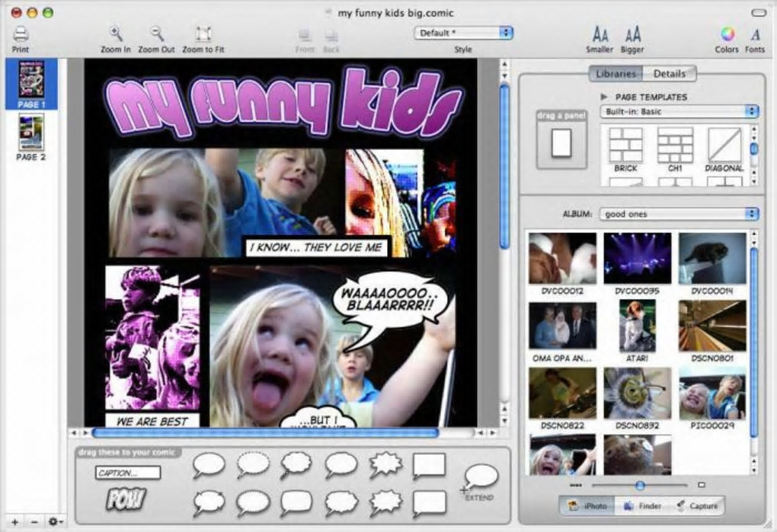Click the large thumbnail size icon

click(x=701, y=485)
